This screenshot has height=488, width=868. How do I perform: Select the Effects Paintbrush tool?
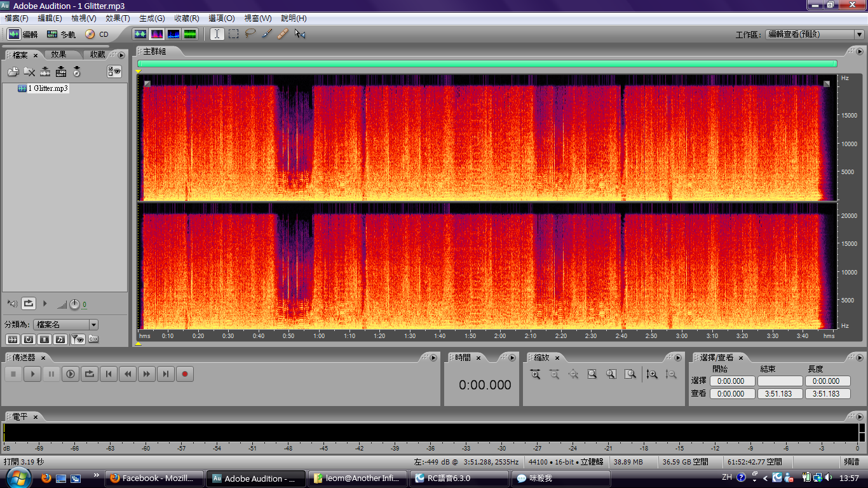[x=267, y=34]
